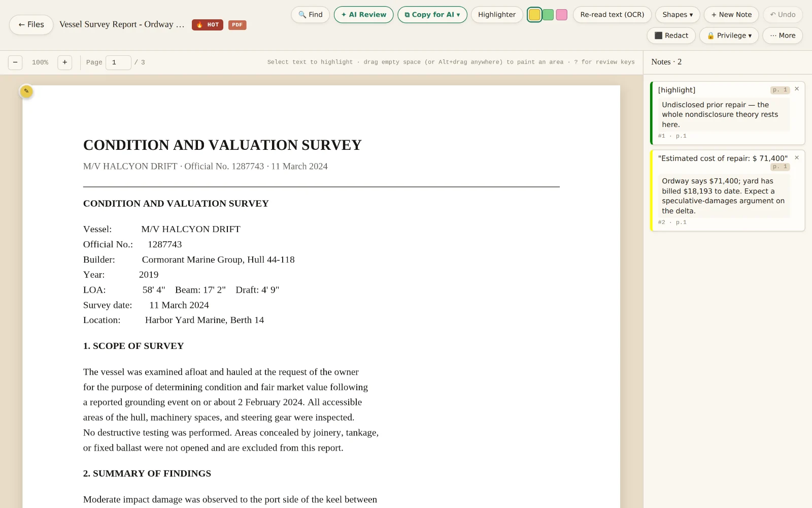Select the pink highlighter color

coord(561,15)
